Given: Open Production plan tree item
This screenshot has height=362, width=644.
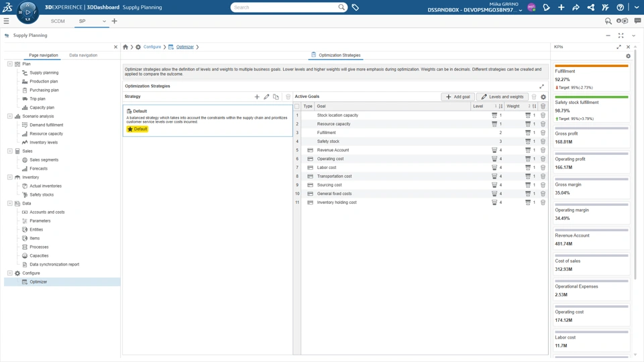Looking at the screenshot, I should [44, 81].
